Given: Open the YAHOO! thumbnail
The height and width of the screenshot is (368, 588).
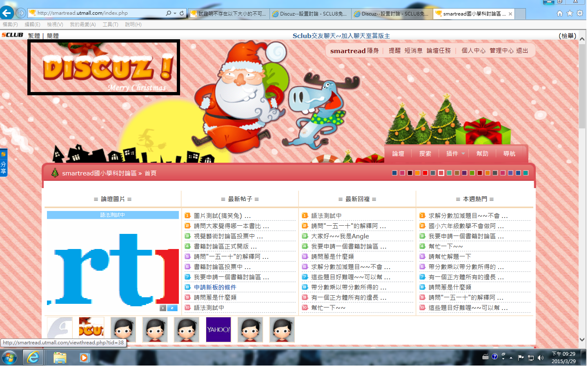Looking at the screenshot, I should tap(218, 330).
